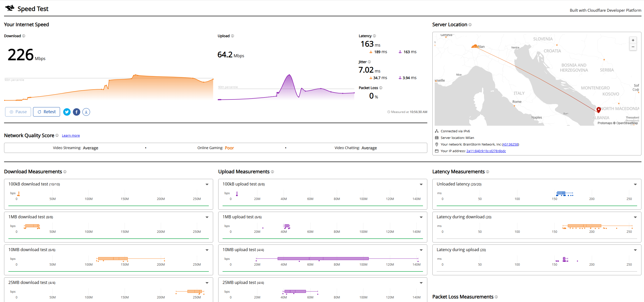This screenshot has height=302, width=644.
Task: Click the Server location Milan server icon
Action: (437, 138)
